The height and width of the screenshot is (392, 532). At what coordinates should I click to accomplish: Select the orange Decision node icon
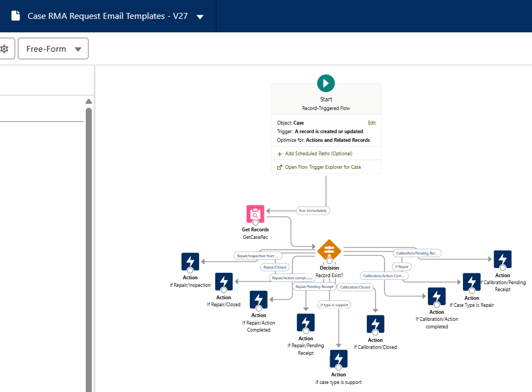[x=329, y=250]
